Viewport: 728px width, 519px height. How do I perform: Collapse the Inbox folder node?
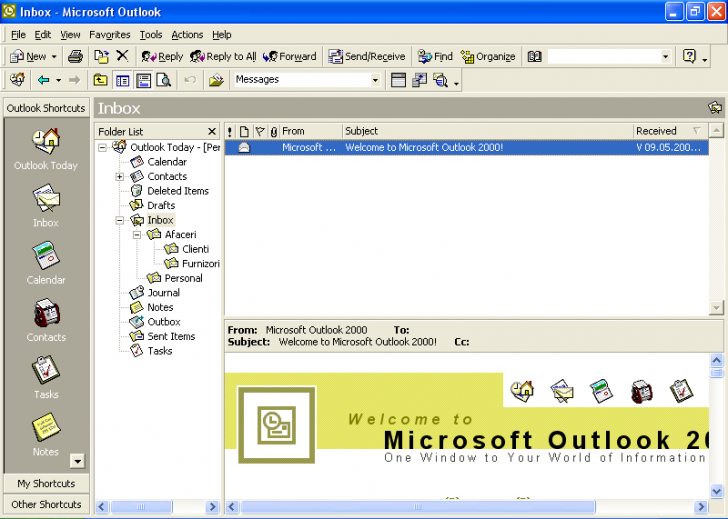click(x=120, y=221)
